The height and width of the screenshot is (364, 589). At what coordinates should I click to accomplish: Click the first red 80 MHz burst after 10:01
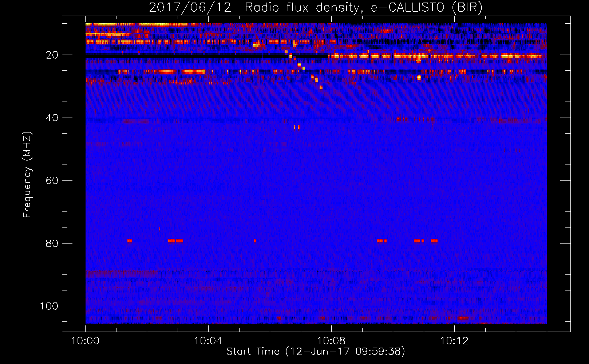click(x=129, y=241)
